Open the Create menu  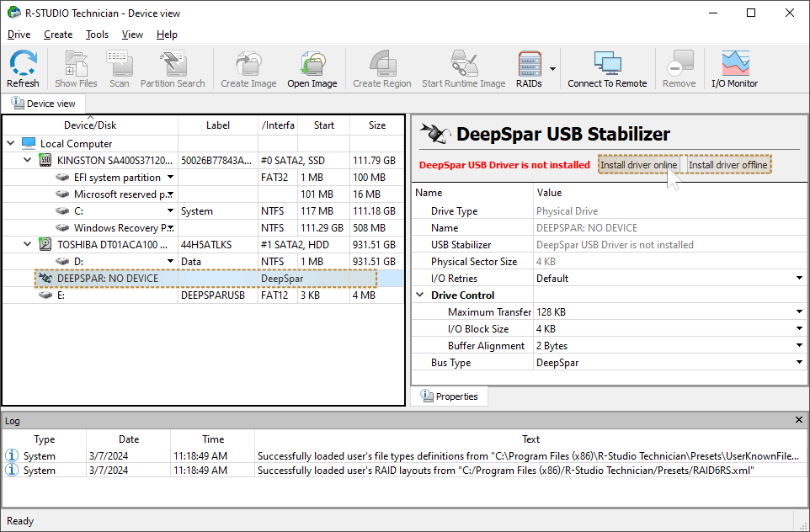(58, 35)
